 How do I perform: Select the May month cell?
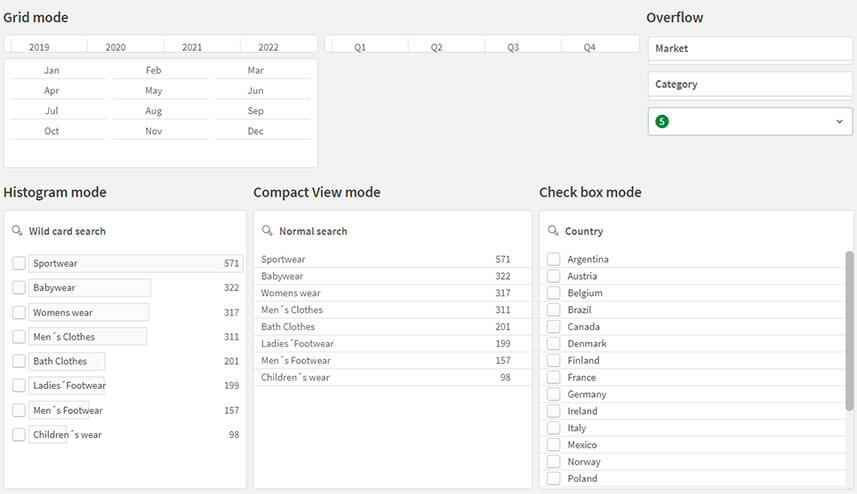pyautogui.click(x=160, y=90)
